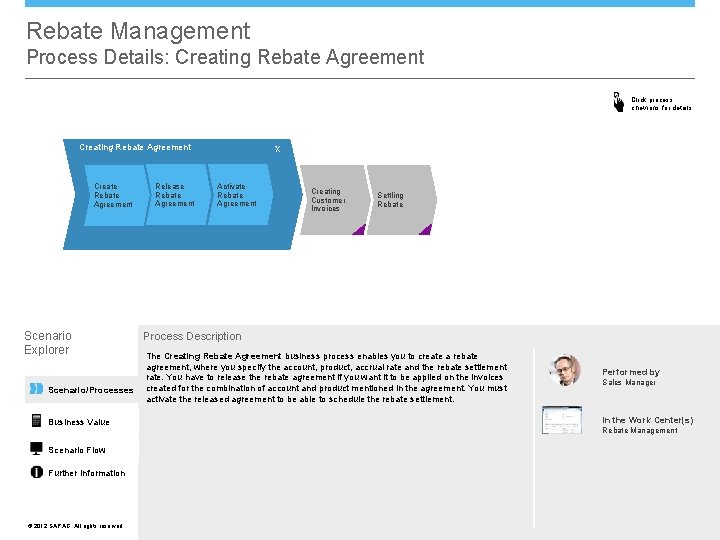The image size is (720, 540).
Task: Click the Sales Manager portrait photo
Action: (x=565, y=370)
